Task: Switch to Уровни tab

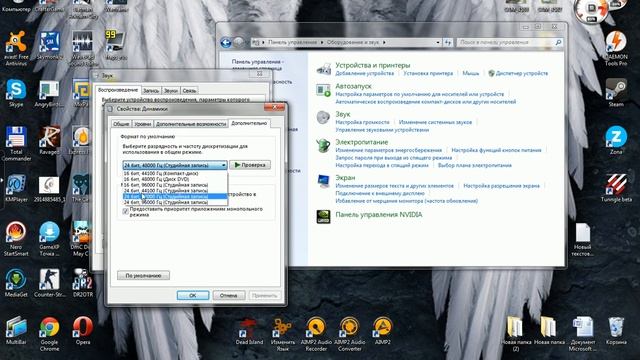Action: click(x=142, y=123)
